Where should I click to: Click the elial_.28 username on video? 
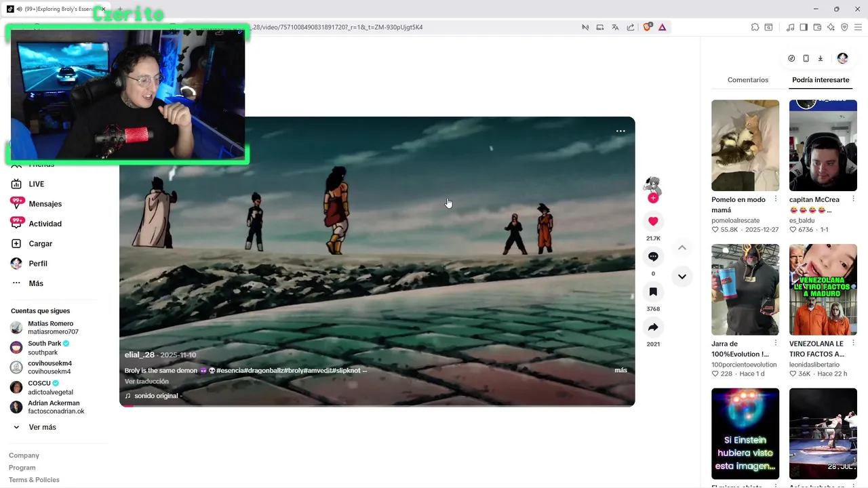(140, 354)
